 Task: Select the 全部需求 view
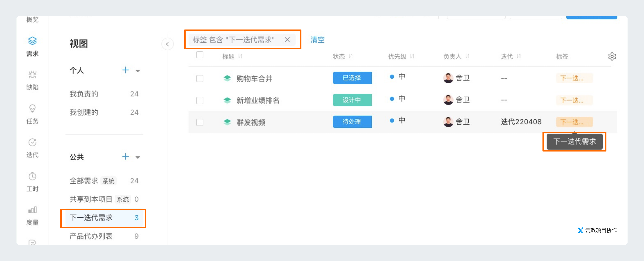click(104, 181)
